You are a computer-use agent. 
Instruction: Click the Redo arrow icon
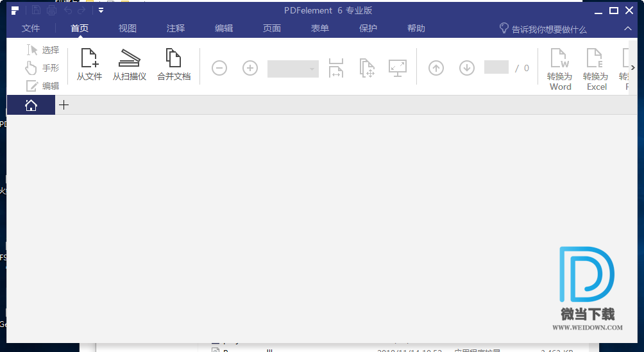81,10
